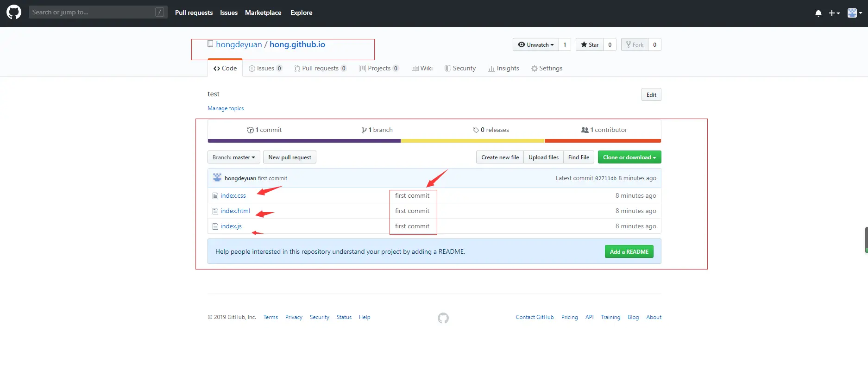This screenshot has height=370, width=868.
Task: Click the repository book icon beside hongdeyuan
Action: pyautogui.click(x=210, y=44)
